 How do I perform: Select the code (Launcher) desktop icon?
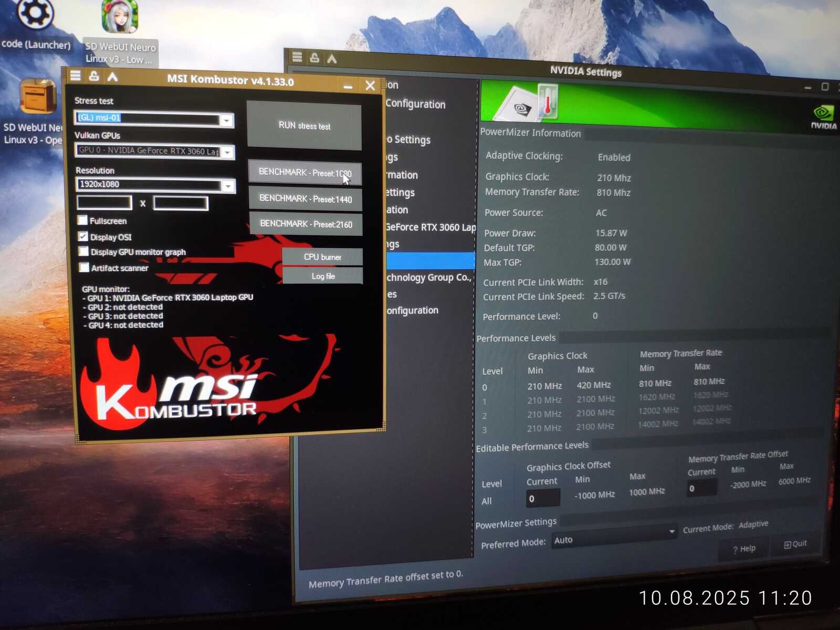(x=36, y=25)
